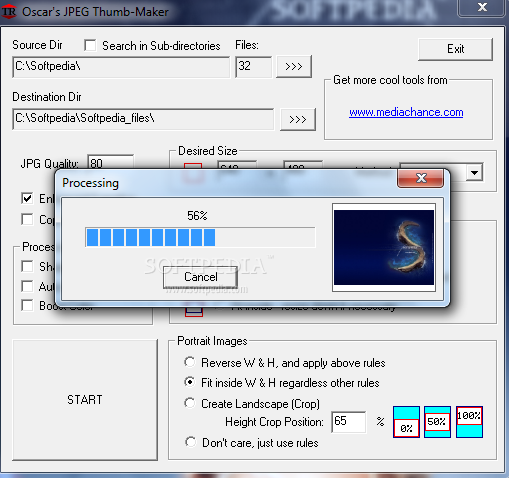
Task: Click the JPG Quality field showing 80
Action: [x=110, y=162]
